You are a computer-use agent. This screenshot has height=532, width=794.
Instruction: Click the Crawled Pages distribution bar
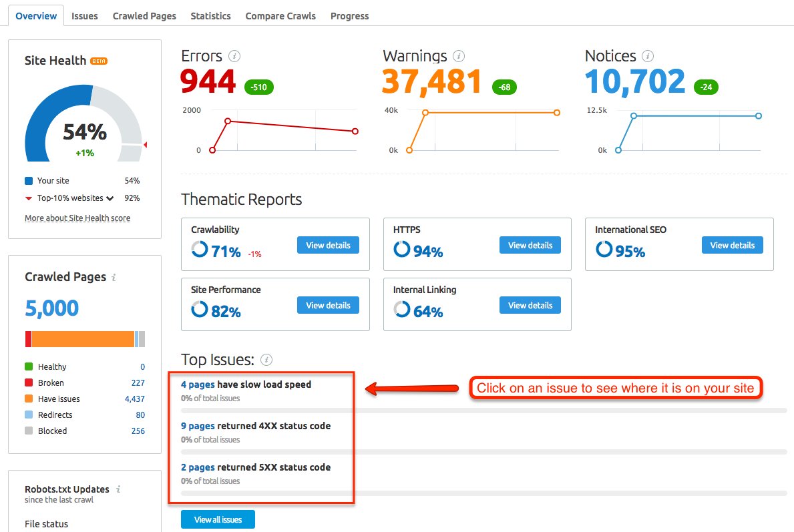click(84, 339)
